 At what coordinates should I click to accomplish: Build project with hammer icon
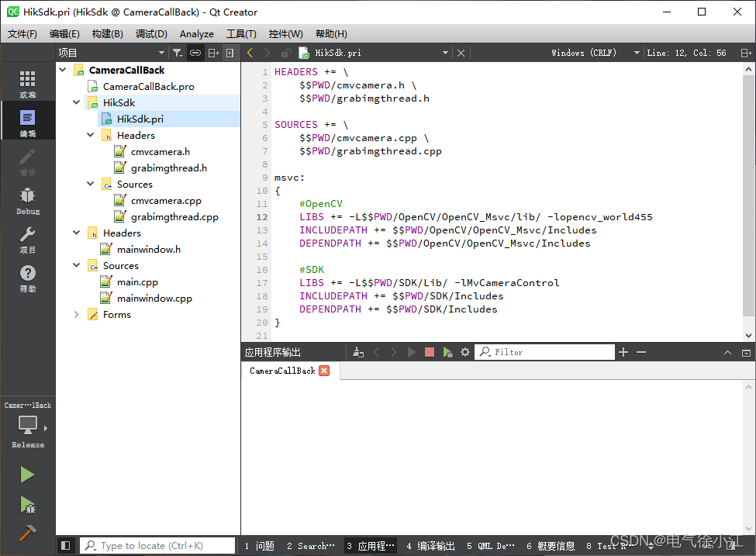click(27, 533)
